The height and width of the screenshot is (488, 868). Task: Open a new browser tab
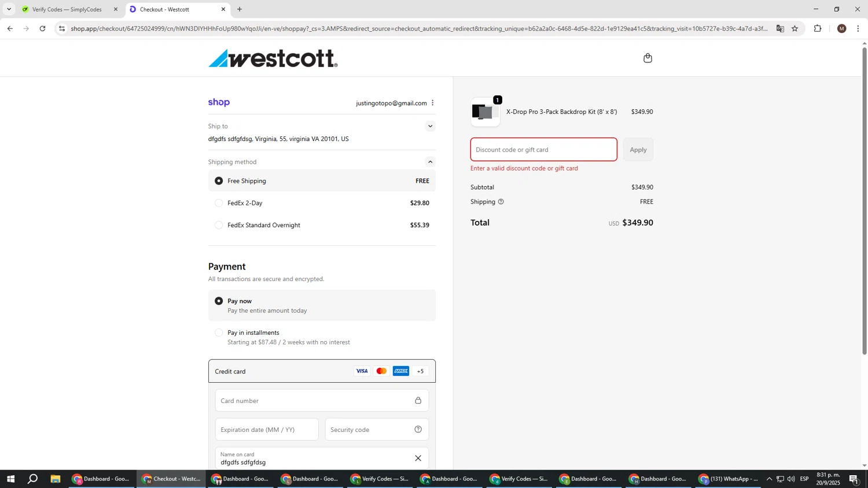[x=240, y=9]
